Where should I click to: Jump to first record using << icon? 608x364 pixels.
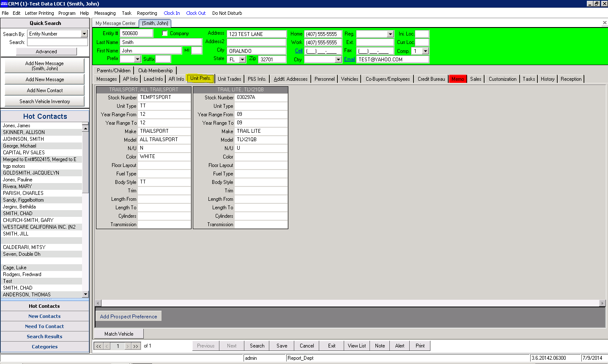tap(98, 345)
